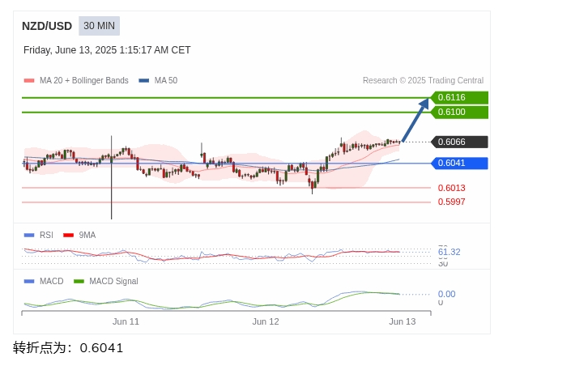Select the date line 'Friday, June 13, 2025 1:15:17 AM CET'

pos(107,50)
